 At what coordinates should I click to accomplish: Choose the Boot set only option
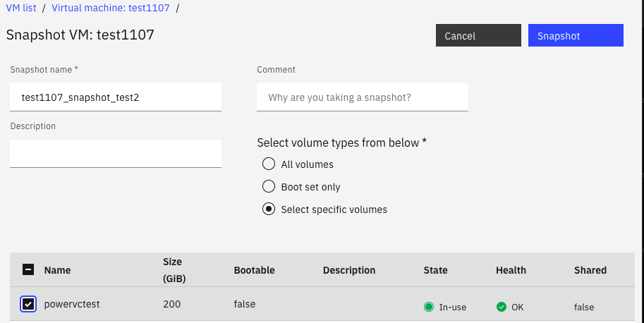(x=268, y=187)
